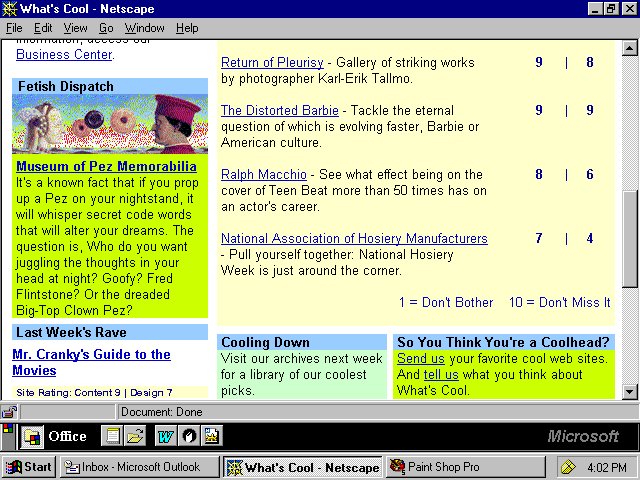Open the File menu
The height and width of the screenshot is (480, 640).
pos(14,28)
